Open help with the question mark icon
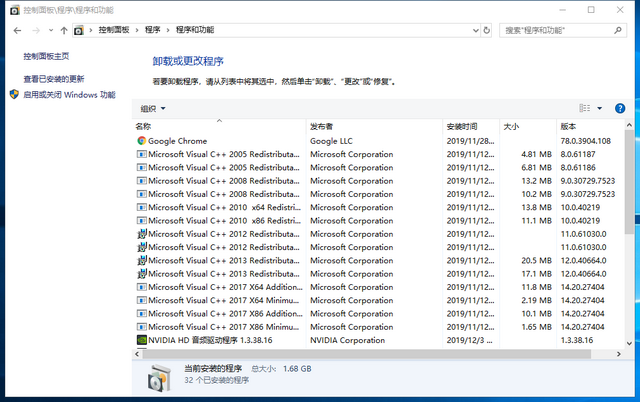Image resolution: width=640 pixels, height=402 pixels. (620, 108)
